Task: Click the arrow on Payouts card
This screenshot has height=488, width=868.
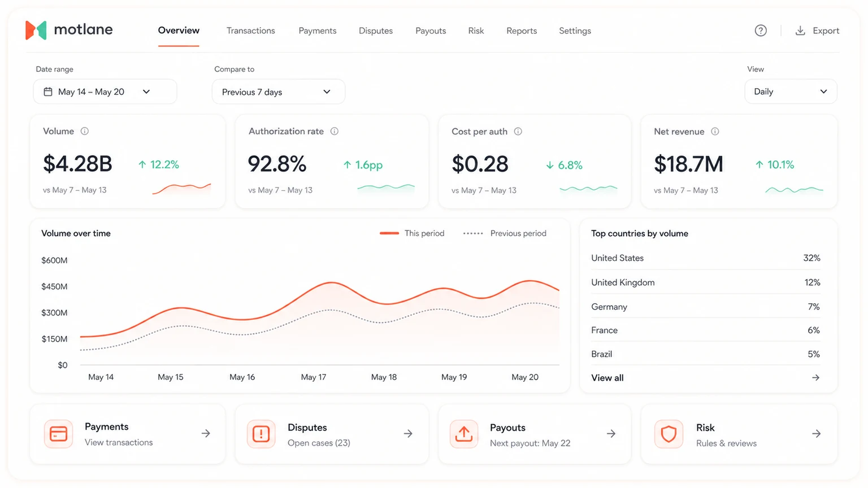Action: [611, 433]
